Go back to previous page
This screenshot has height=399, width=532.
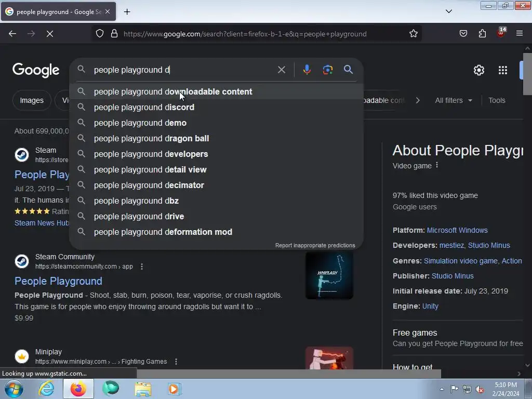point(12,34)
